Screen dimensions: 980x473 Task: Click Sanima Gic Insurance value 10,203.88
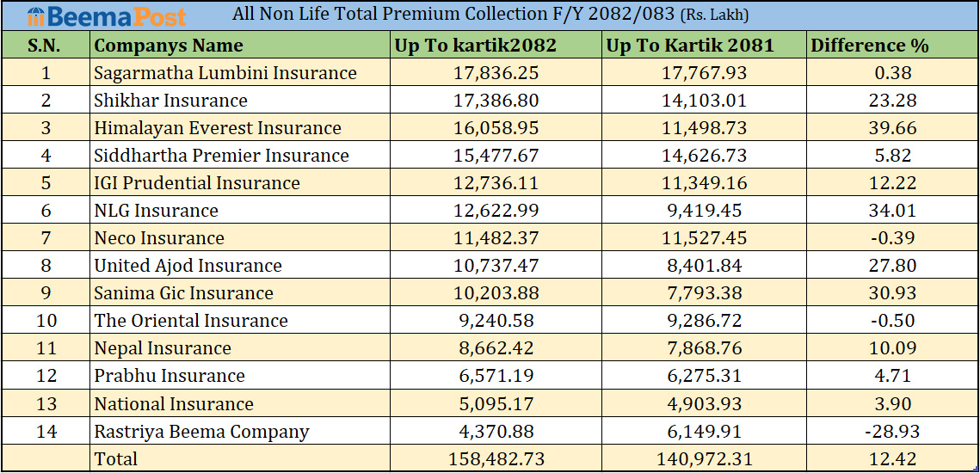click(x=496, y=293)
